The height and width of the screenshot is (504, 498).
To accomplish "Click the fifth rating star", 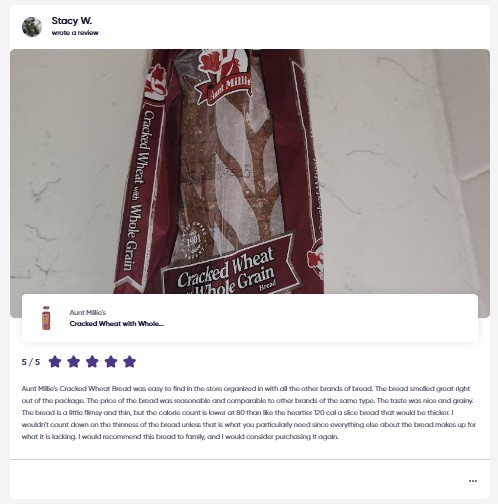I will [x=130, y=362].
